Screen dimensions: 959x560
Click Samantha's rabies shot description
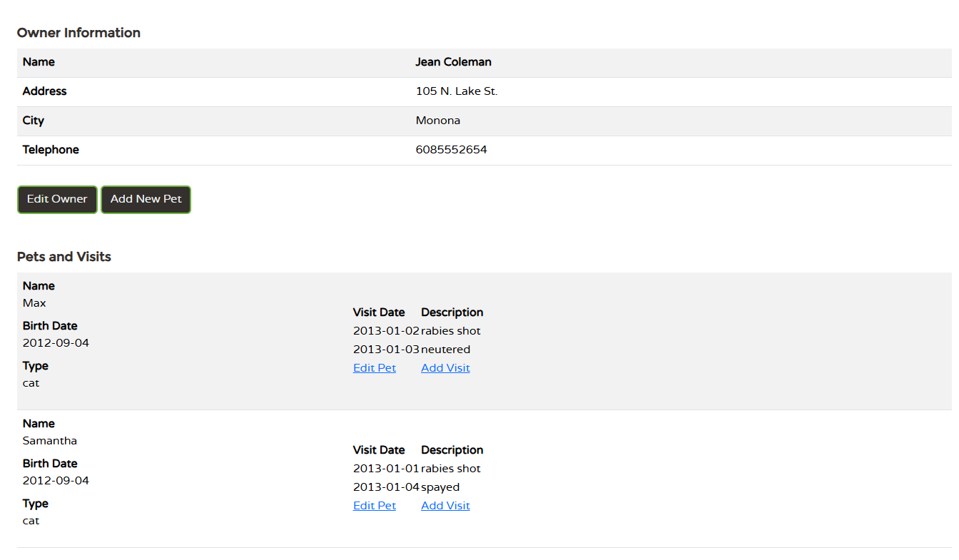coord(451,469)
